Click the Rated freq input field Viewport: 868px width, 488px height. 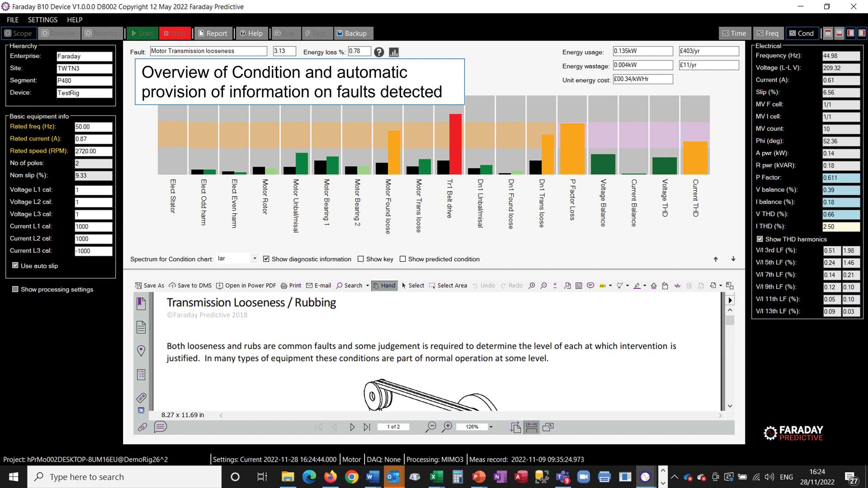coord(93,127)
